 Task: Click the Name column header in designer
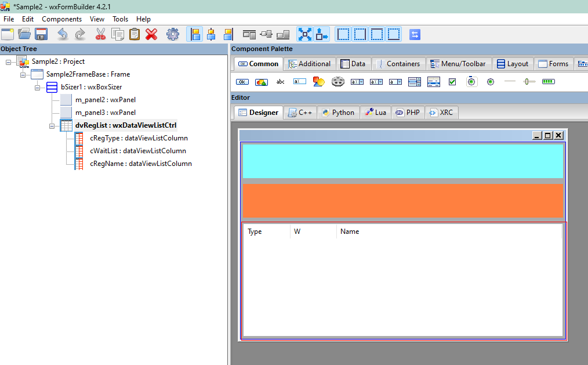pyautogui.click(x=350, y=232)
